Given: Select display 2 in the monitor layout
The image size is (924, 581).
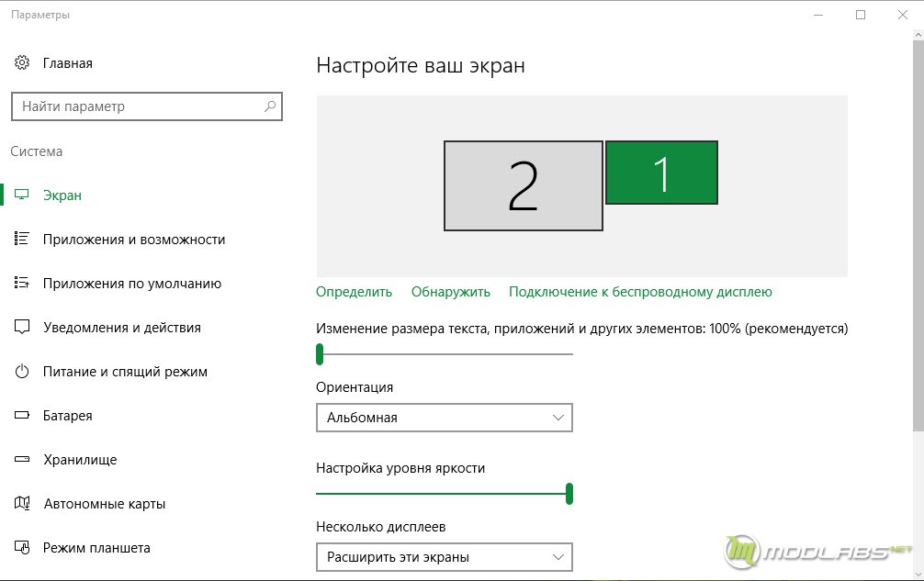Looking at the screenshot, I should [x=524, y=185].
